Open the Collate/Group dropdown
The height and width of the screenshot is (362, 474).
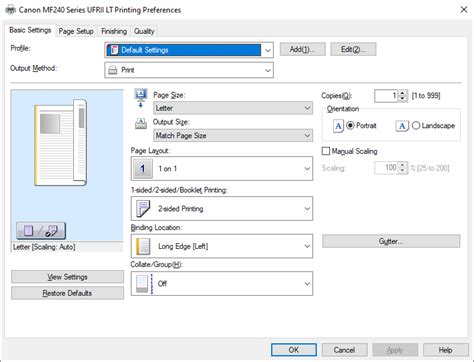[x=222, y=284]
